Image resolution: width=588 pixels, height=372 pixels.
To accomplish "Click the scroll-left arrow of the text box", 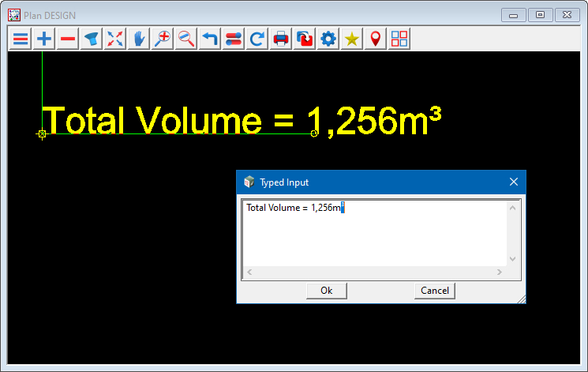I will click(249, 272).
